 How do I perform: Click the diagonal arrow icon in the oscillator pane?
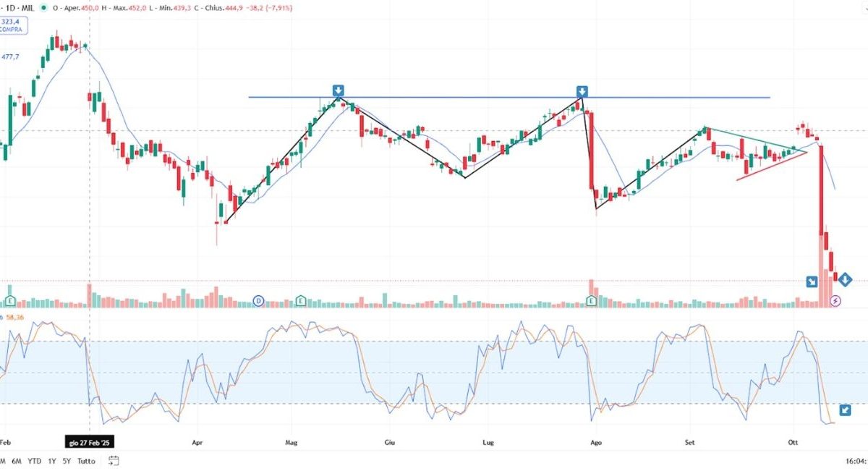[846, 410]
